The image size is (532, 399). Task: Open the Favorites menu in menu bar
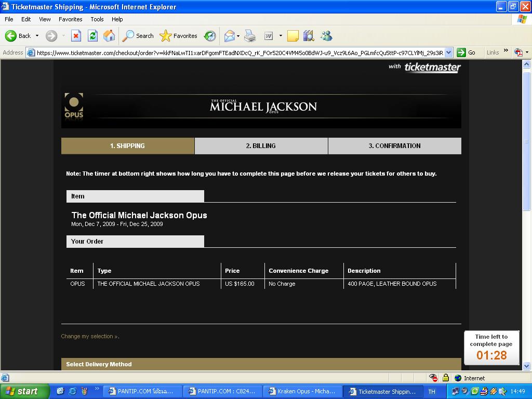coord(70,19)
